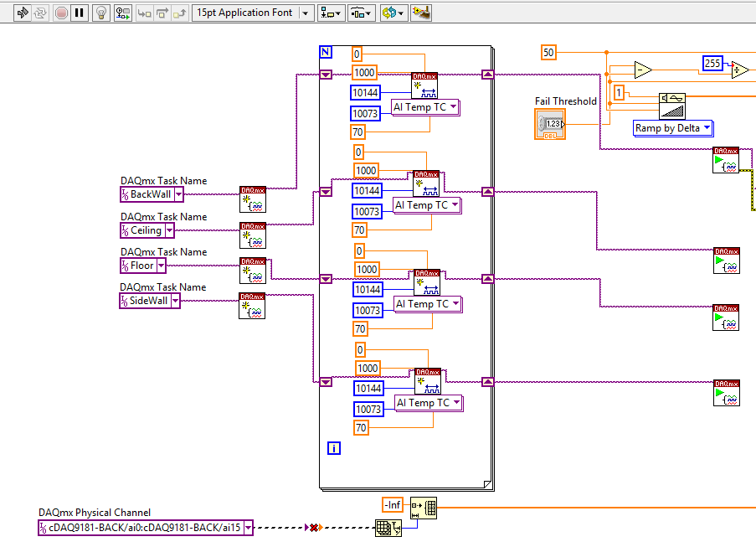The image size is (756, 547).
Task: Open the DAQmx Physical Channel dropdown arrow
Action: coord(248,529)
